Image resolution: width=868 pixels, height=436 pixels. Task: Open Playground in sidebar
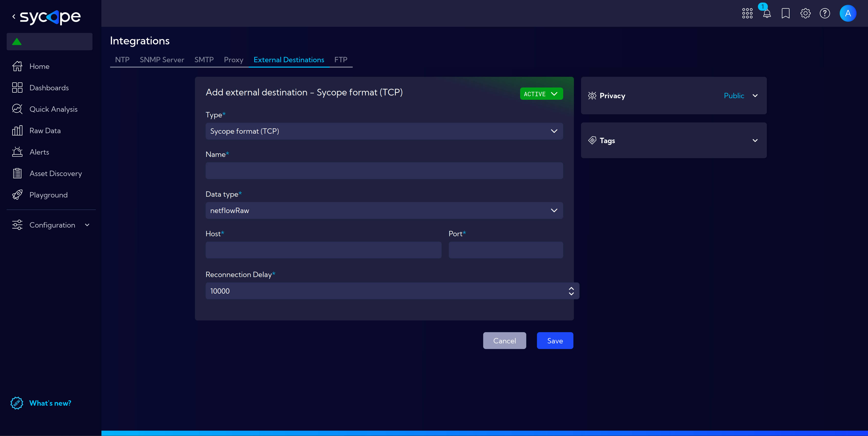coord(48,195)
